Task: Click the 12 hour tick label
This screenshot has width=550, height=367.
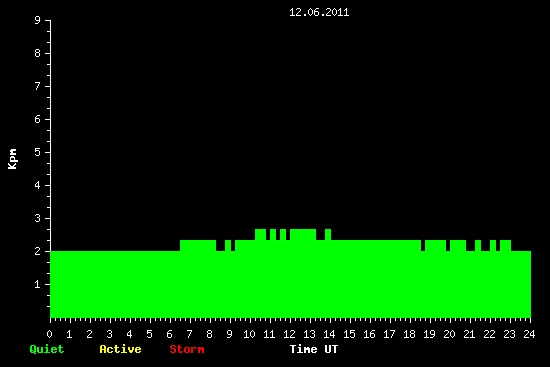Action: [289, 334]
